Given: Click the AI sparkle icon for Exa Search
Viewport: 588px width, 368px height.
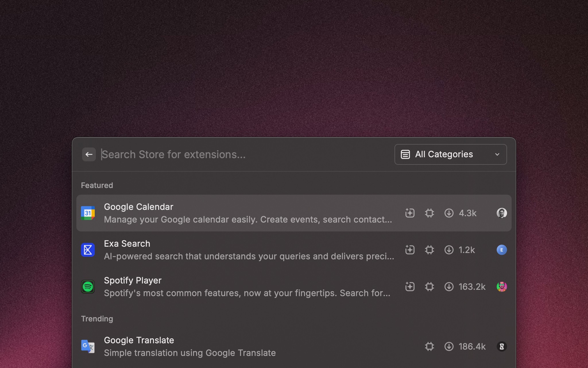Looking at the screenshot, I should point(410,250).
